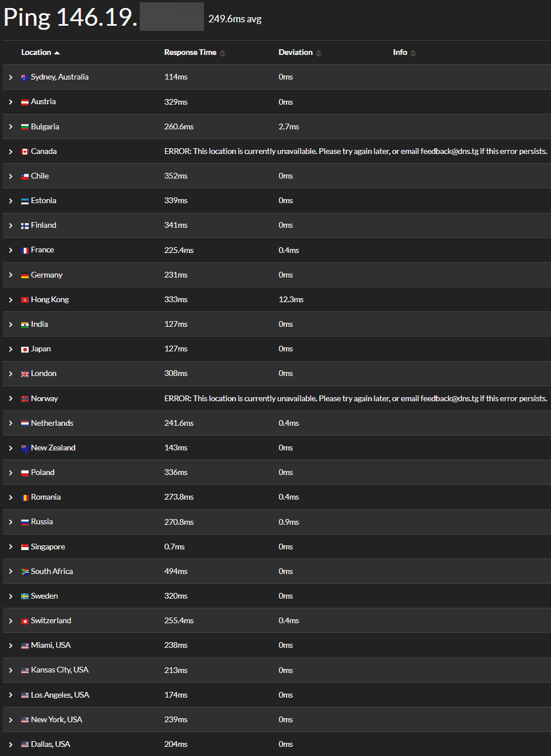
Task: Expand the Sydney, Australia row chevron
Action: coord(10,77)
